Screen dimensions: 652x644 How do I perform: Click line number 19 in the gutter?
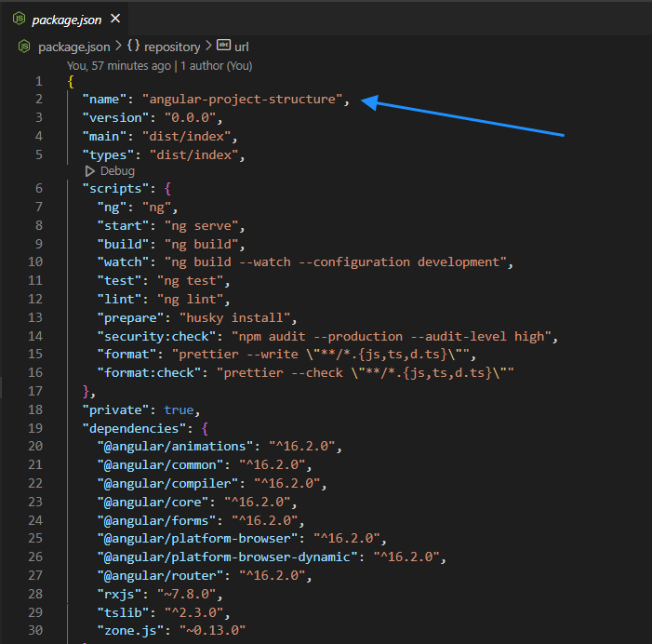pyautogui.click(x=35, y=428)
